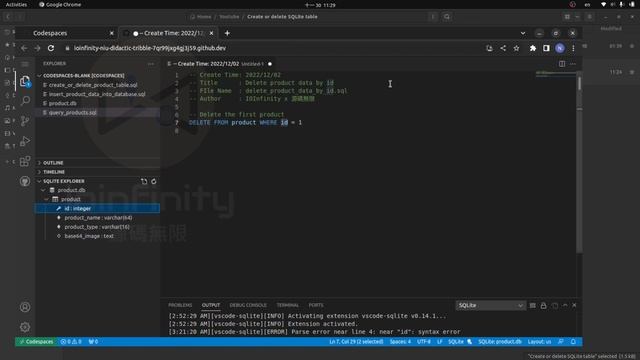Open Chrome three-dot menu

573,48
